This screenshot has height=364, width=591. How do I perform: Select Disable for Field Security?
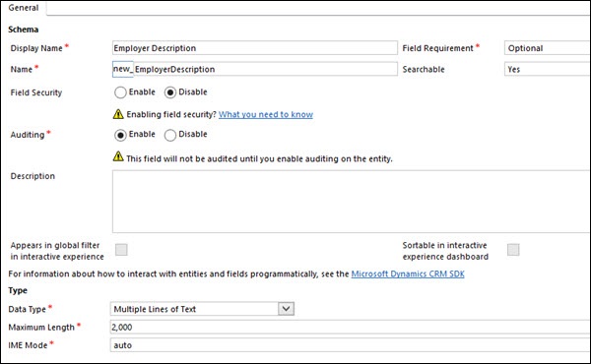[170, 92]
